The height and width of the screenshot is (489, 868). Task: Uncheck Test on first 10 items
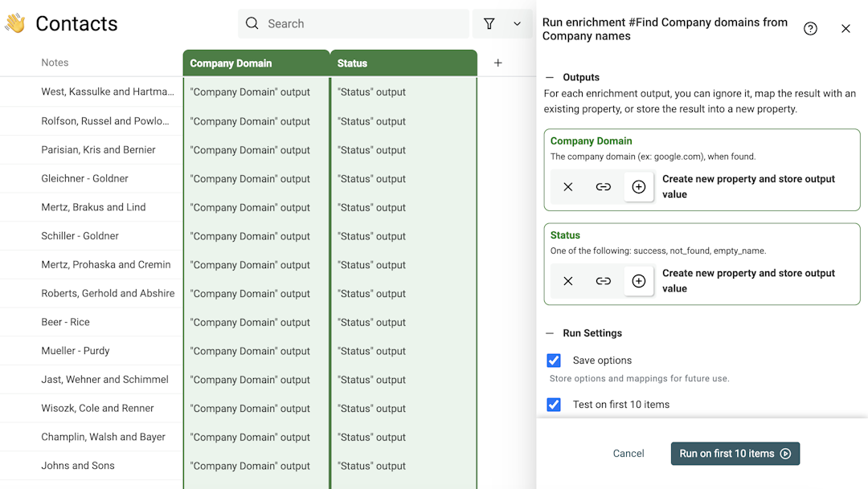pos(554,404)
